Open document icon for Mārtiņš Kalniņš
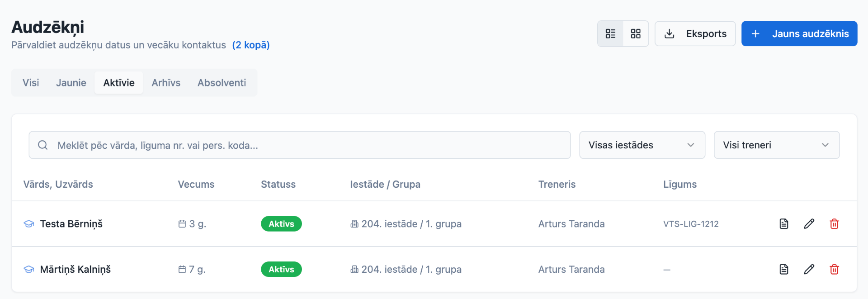 click(x=784, y=270)
